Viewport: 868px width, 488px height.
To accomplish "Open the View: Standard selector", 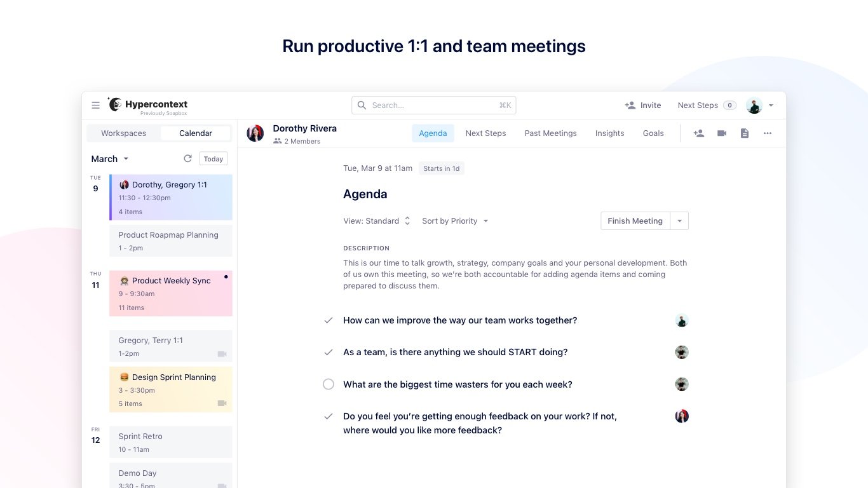I will 377,221.
